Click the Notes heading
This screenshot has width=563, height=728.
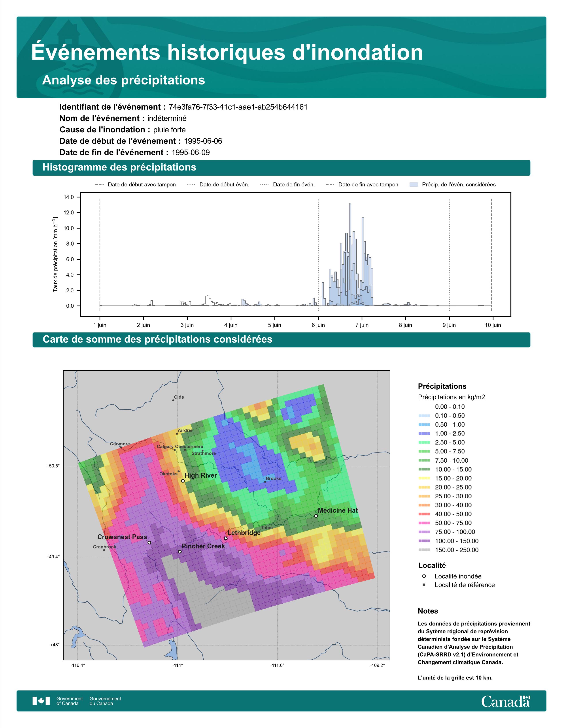pos(428,611)
